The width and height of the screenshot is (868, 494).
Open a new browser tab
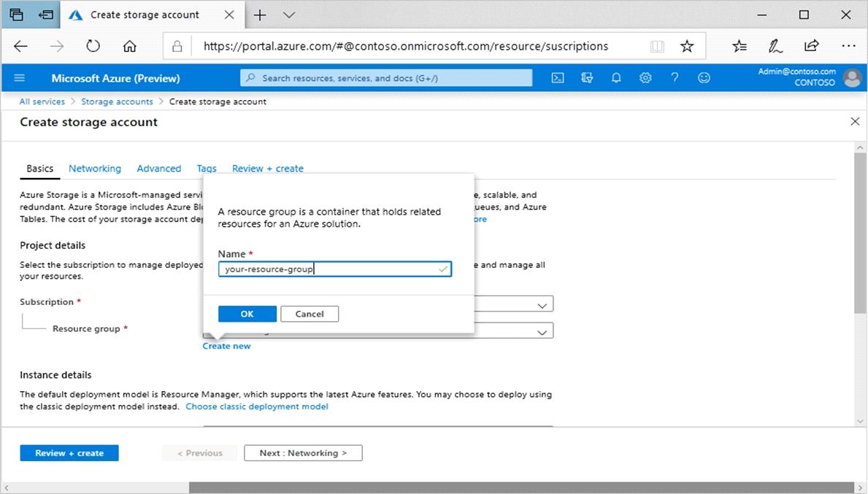coord(260,15)
